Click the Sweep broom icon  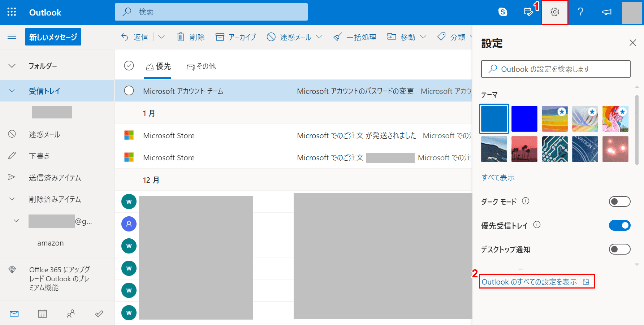pyautogui.click(x=337, y=36)
